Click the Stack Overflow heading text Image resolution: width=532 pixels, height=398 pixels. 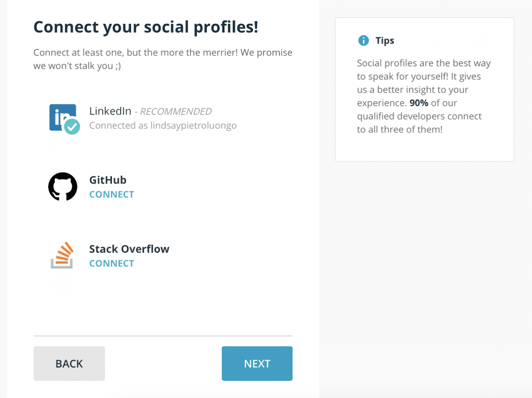coord(129,249)
